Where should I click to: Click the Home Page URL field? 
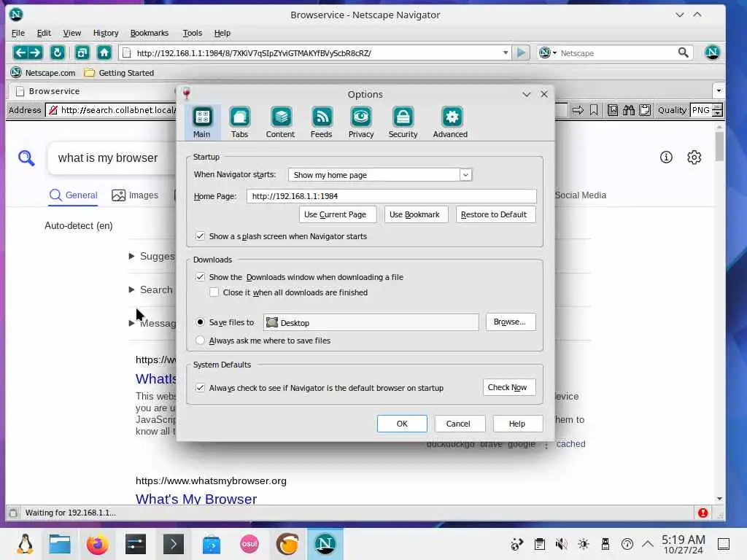[x=392, y=196]
